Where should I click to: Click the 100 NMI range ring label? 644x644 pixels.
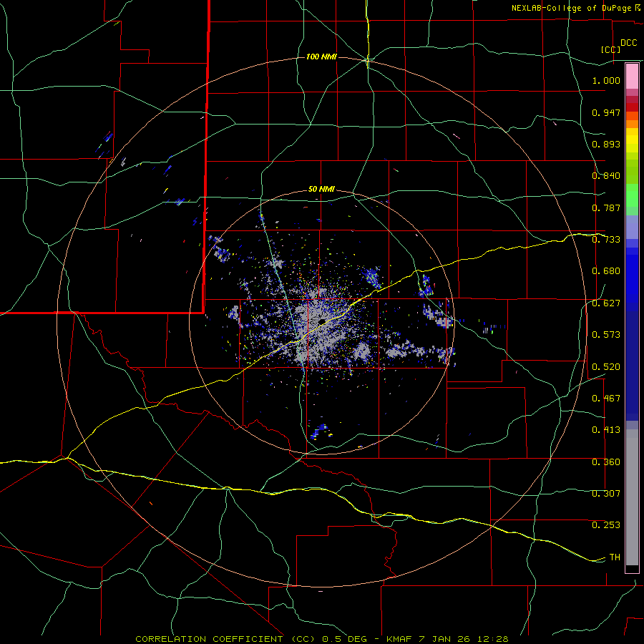click(x=321, y=57)
